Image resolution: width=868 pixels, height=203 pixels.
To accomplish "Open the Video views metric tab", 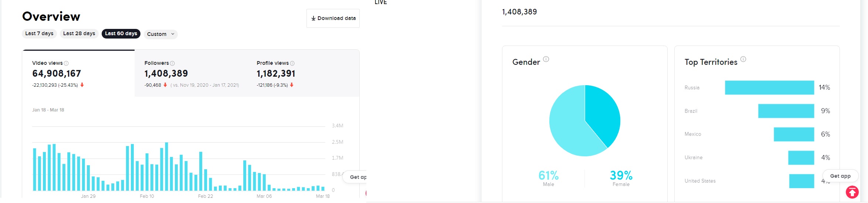I will click(78, 73).
